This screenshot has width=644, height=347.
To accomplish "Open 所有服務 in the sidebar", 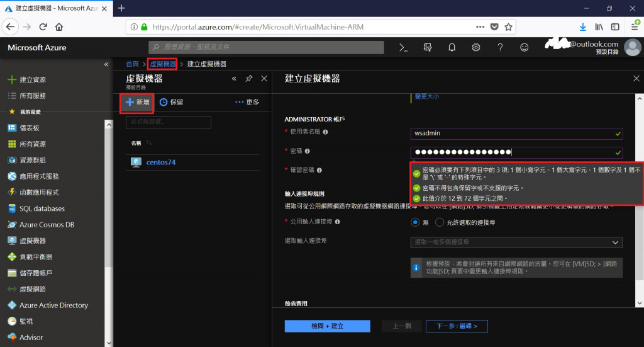I will pos(27,96).
